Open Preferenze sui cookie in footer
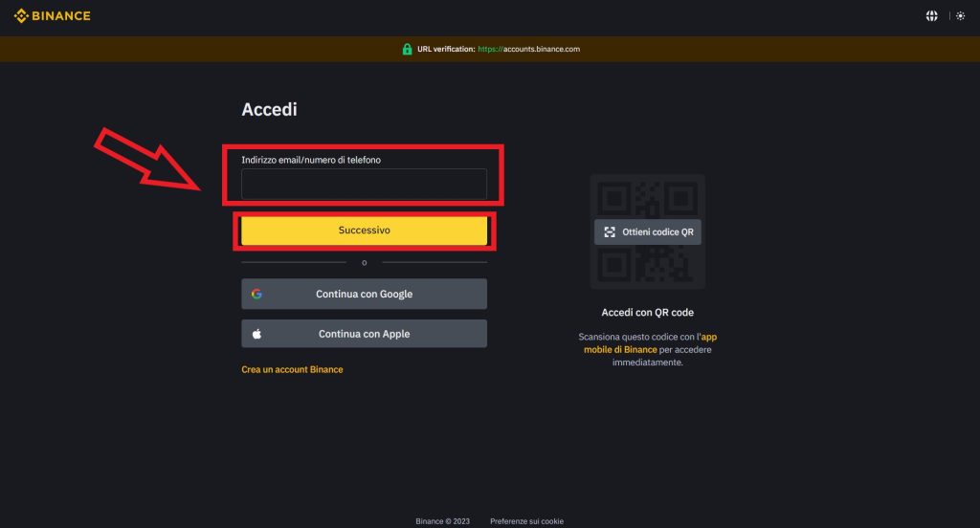This screenshot has height=528, width=980. (526, 521)
